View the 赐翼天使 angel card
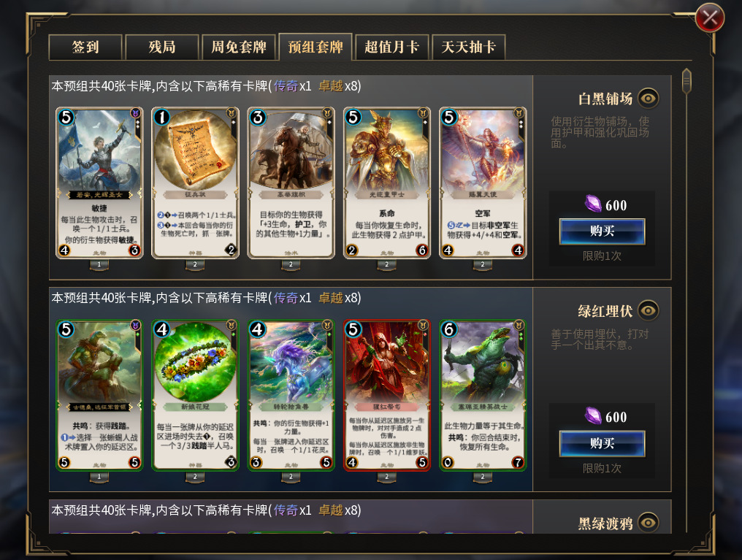Screen dimensions: 742x560 [x=483, y=183]
